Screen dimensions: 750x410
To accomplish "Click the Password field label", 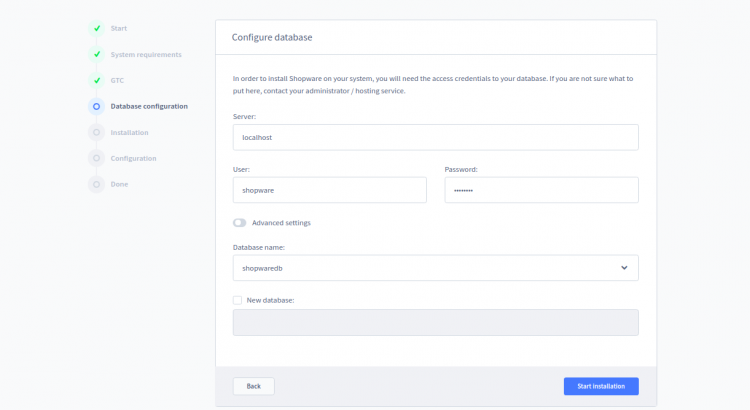I will (461, 169).
